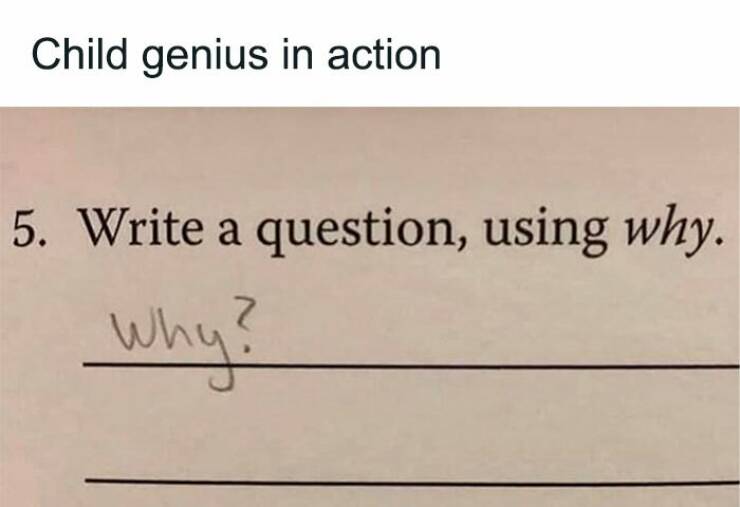Click the word "in" in the caption
This screenshot has height=507, width=740.
point(297,53)
